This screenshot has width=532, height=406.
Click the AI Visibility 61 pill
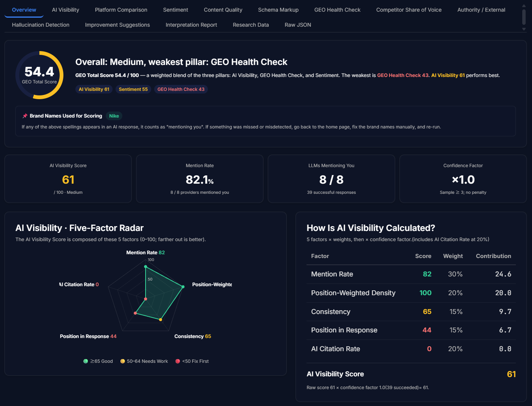tap(94, 89)
